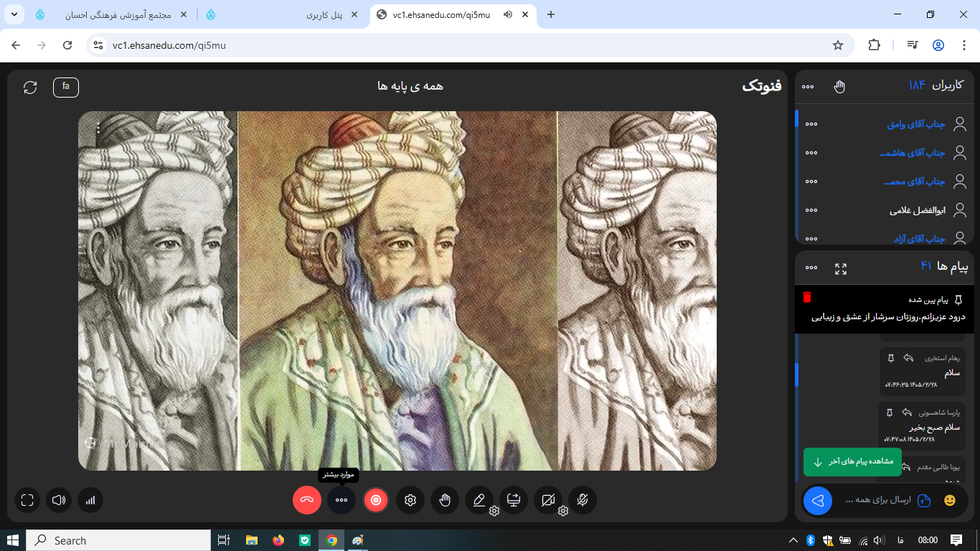Viewport: 980px width, 551px height.
Task: Enter fullscreen mode for the meeting
Action: 27,500
